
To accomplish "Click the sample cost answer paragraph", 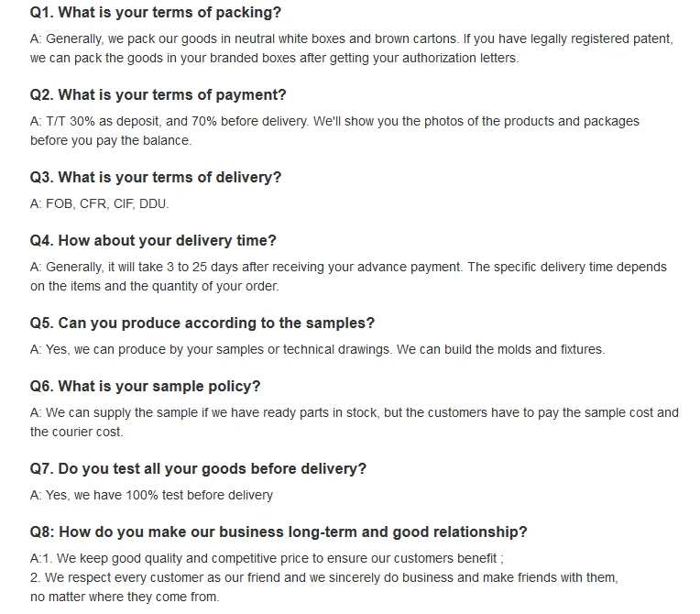I will pos(354,422).
